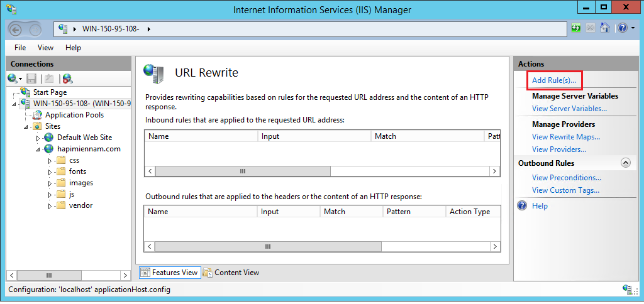Click the fonts folder icon
The image size is (644, 304).
[61, 171]
